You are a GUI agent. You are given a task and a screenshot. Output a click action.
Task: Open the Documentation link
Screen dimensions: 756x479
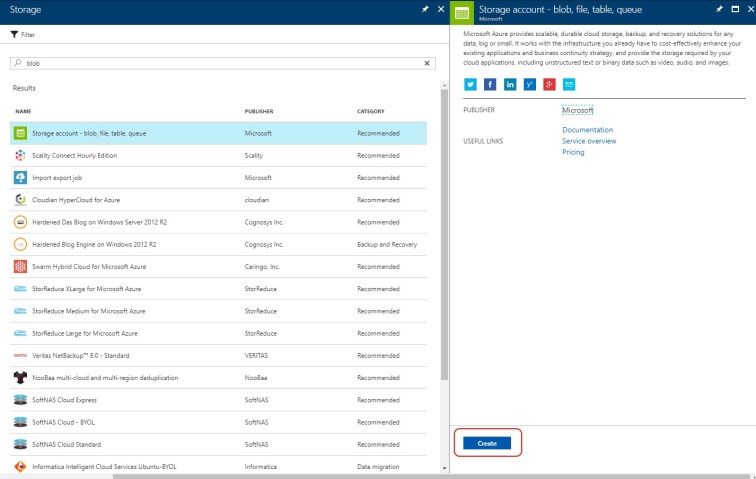[x=587, y=130]
